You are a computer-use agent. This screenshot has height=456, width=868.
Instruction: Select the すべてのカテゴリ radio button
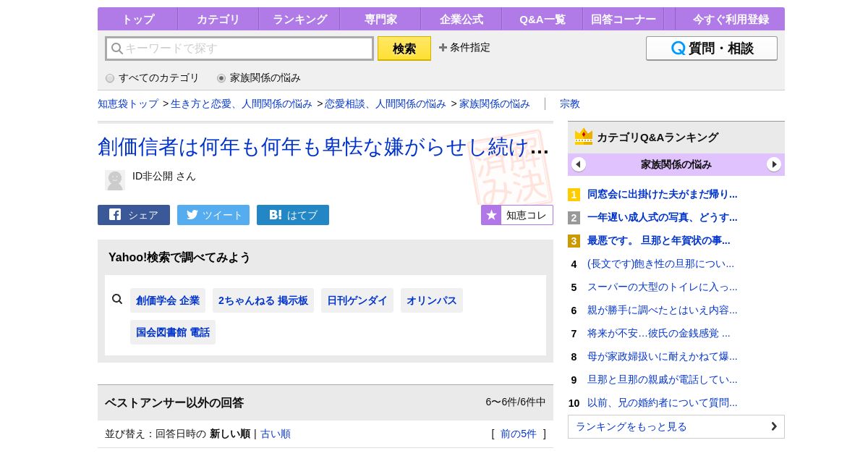click(x=110, y=78)
